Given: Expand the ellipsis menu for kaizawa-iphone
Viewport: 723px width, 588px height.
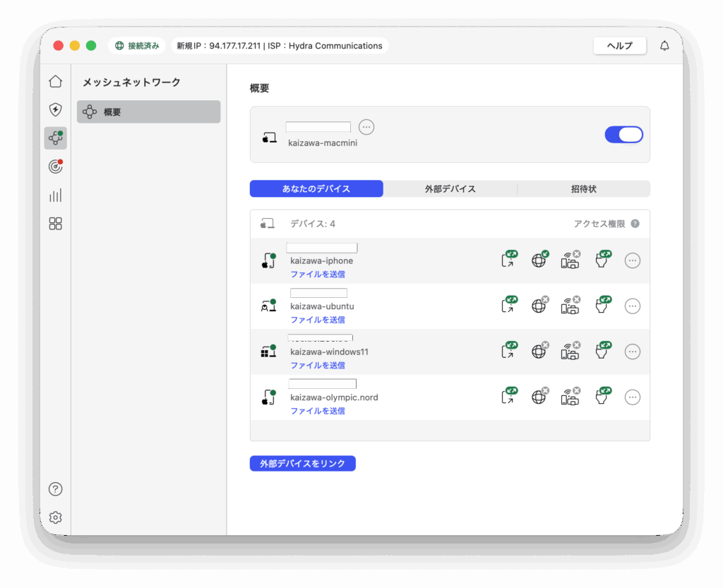Looking at the screenshot, I should (x=633, y=260).
